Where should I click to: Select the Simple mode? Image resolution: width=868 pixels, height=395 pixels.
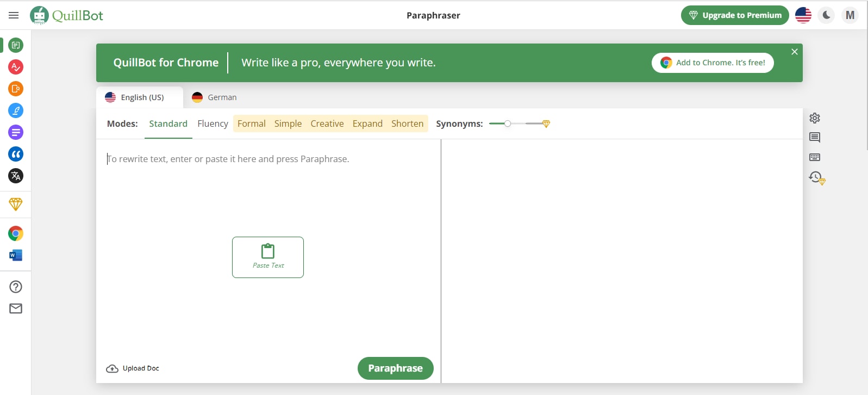(x=288, y=124)
